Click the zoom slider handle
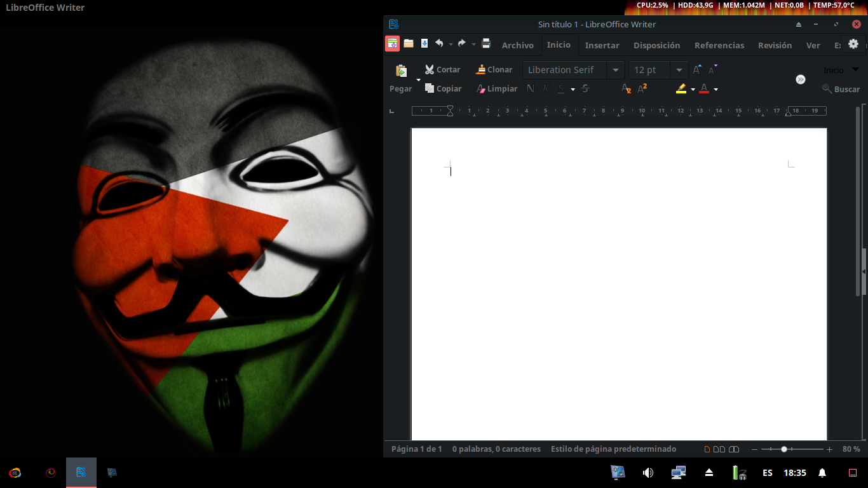This screenshot has width=868, height=488. (x=784, y=449)
